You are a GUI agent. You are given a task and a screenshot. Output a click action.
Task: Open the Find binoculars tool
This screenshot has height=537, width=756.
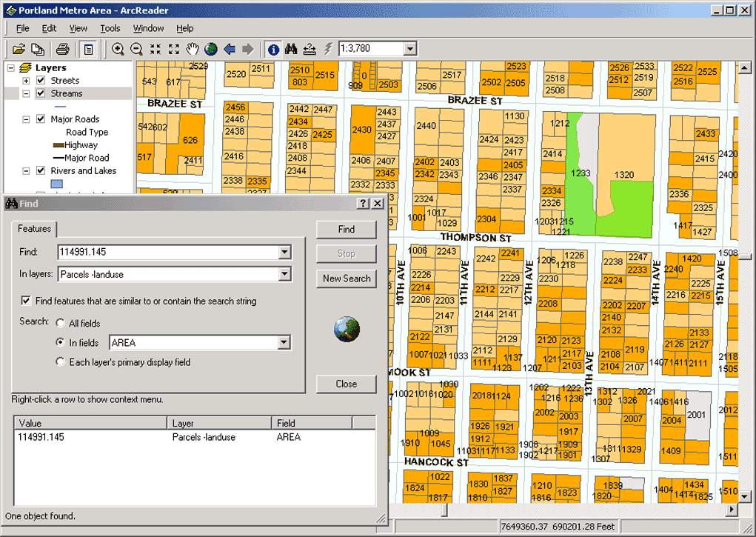click(x=292, y=49)
